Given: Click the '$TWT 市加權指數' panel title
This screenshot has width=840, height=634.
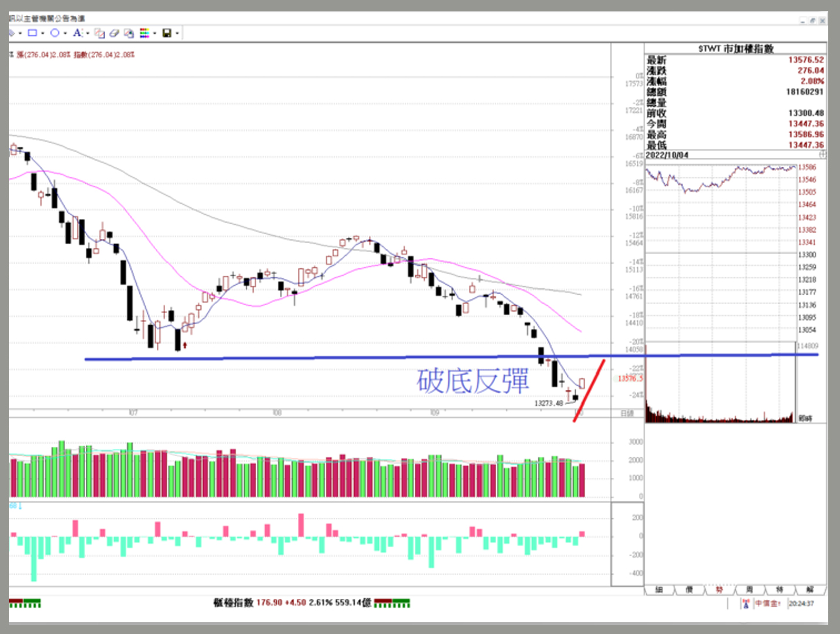Looking at the screenshot, I should point(735,49).
